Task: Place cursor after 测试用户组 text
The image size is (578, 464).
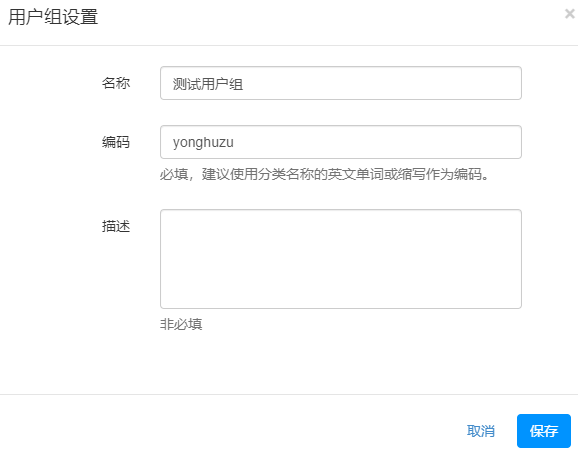Action: 244,84
